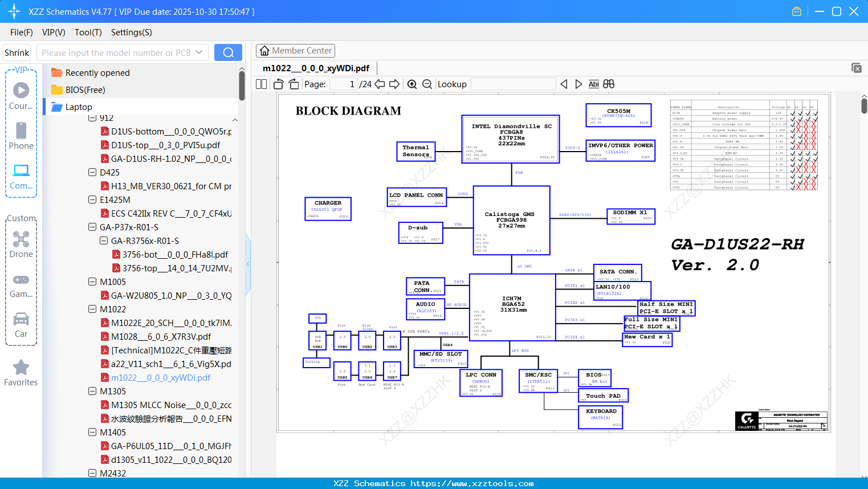Rotate the page clockwise
Screen dimensions: 868x489
click(294, 84)
